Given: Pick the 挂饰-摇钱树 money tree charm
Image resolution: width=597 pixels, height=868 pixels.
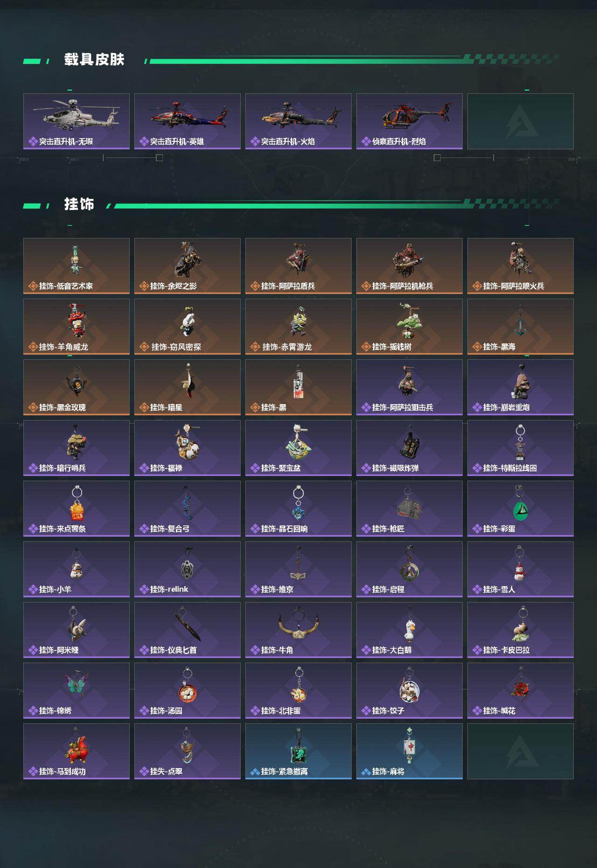Looking at the screenshot, I should (410, 327).
